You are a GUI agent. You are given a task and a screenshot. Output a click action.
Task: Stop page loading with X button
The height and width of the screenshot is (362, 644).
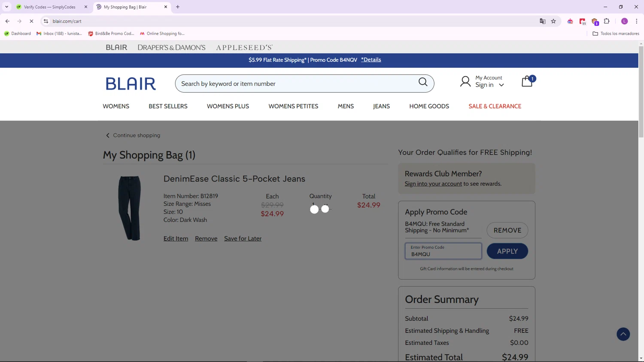click(31, 21)
